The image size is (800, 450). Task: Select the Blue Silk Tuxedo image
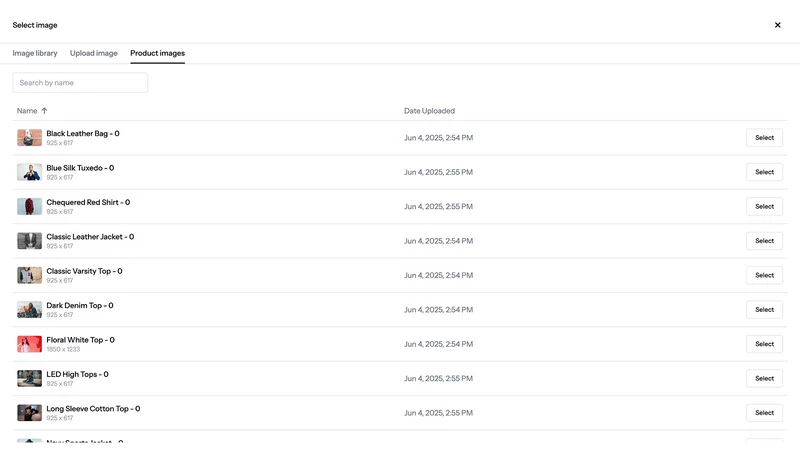764,172
